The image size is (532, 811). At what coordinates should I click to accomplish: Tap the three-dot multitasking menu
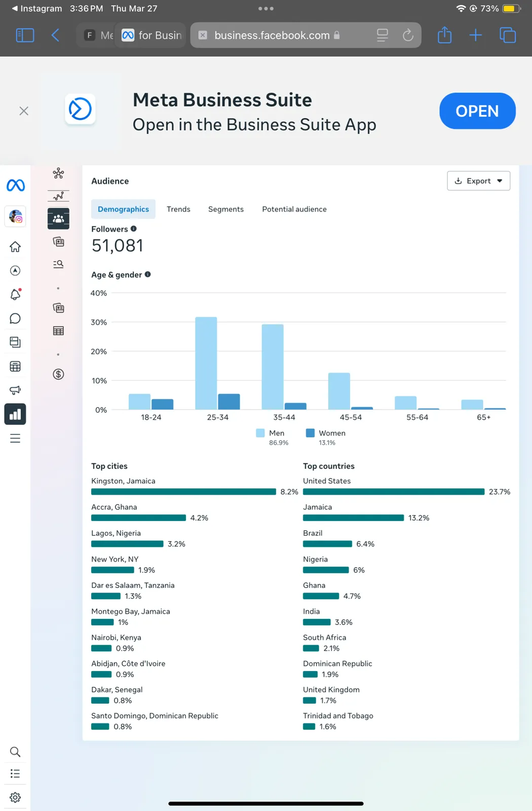tap(266, 9)
